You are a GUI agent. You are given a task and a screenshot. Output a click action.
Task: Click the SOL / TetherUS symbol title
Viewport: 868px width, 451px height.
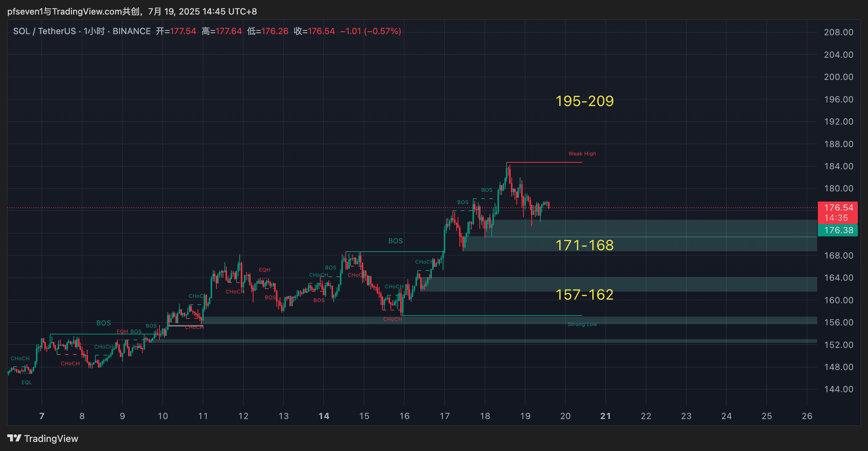(x=44, y=31)
